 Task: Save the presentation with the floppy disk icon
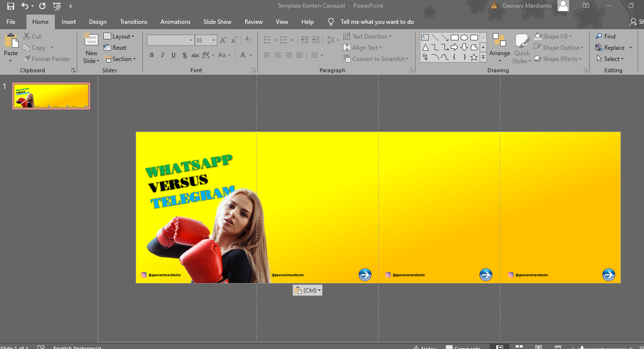tap(11, 6)
